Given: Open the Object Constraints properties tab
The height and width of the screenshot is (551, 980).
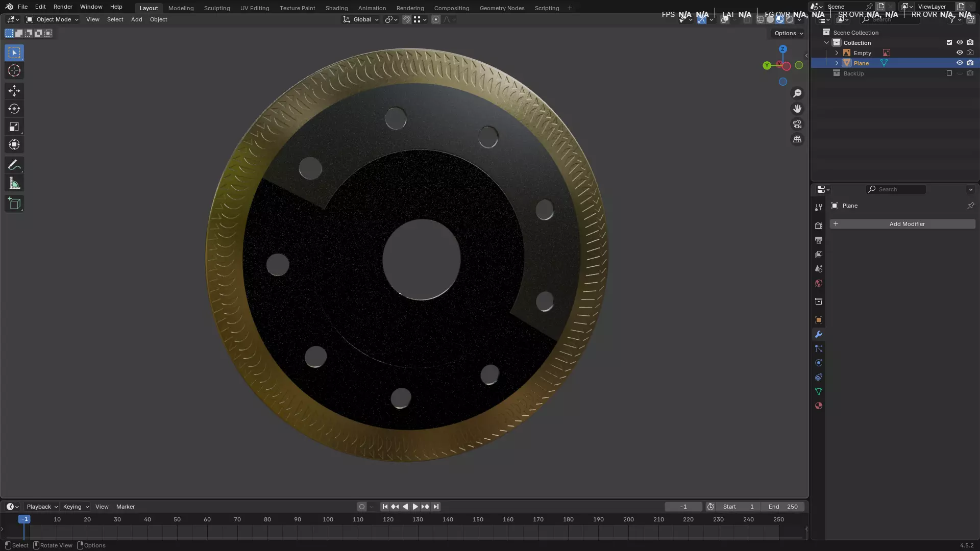Looking at the screenshot, I should pyautogui.click(x=819, y=377).
